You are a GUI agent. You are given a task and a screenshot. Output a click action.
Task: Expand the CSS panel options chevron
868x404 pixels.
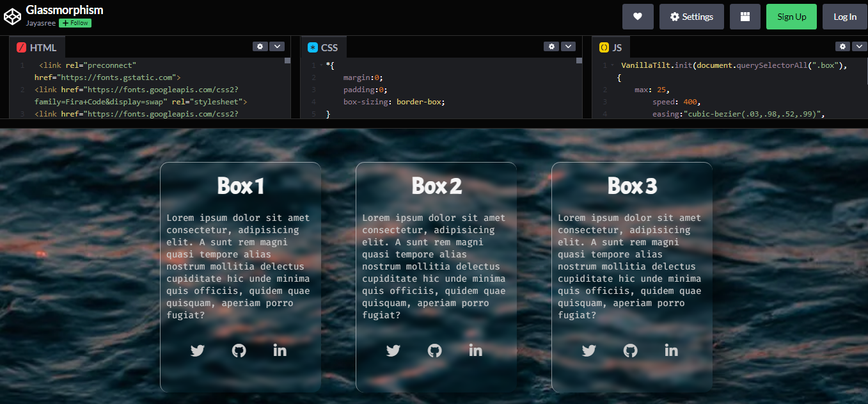568,46
